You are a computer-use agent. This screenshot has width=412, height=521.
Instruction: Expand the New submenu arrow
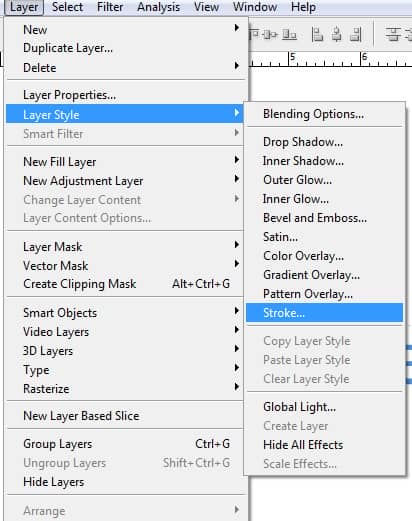click(237, 28)
